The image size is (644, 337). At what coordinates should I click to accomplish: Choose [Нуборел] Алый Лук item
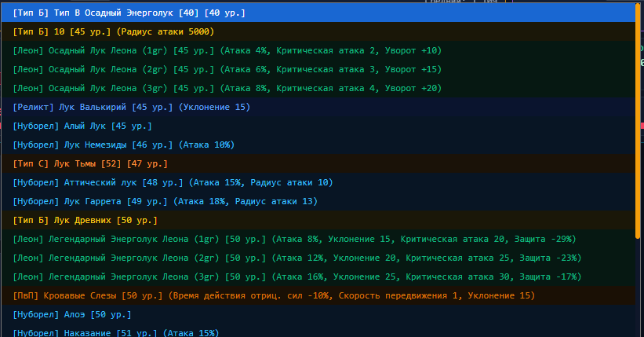click(318, 126)
